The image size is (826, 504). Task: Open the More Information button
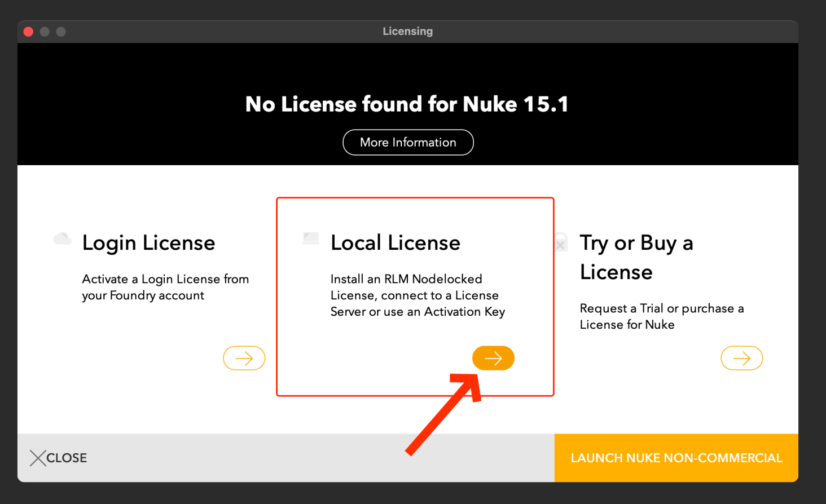(408, 142)
